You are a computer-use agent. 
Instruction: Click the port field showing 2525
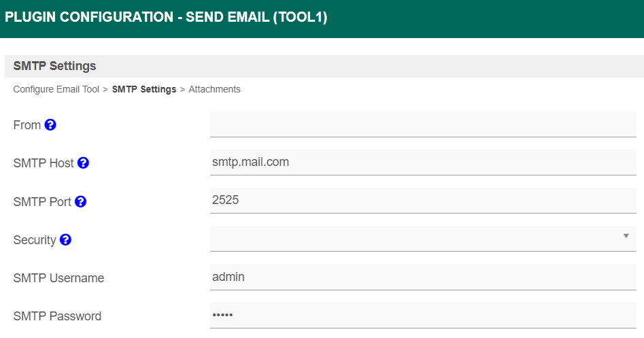point(422,201)
